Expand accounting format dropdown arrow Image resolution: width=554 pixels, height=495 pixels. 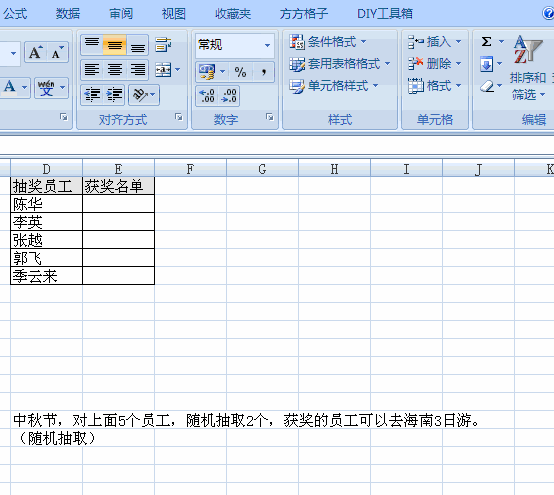point(223,72)
